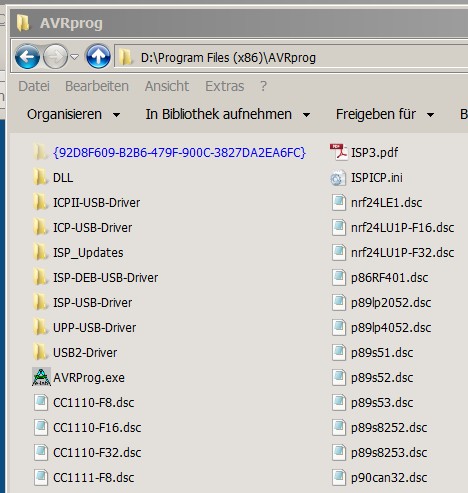Click the address bar path field
Viewport: 468px width, 493px height.
291,58
